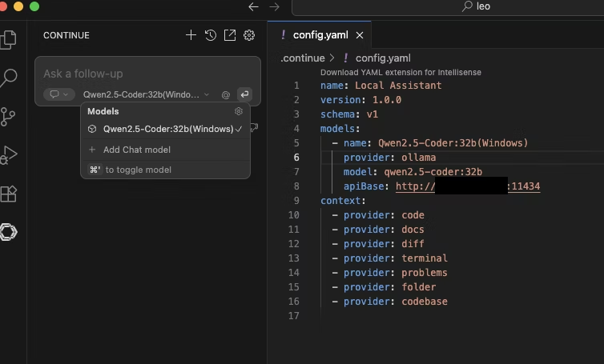The width and height of the screenshot is (604, 364).
Task: Click model value 'qwen2.5-coder:32b'
Action: point(433,172)
